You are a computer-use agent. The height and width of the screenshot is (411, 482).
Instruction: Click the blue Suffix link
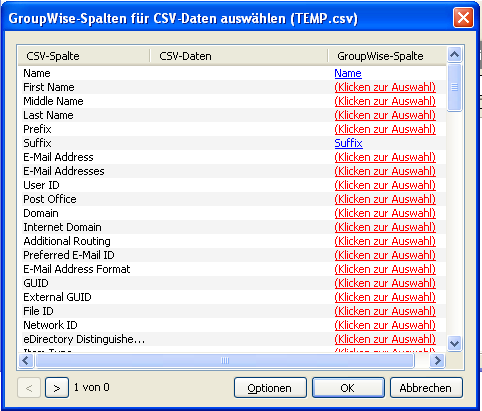tap(348, 143)
